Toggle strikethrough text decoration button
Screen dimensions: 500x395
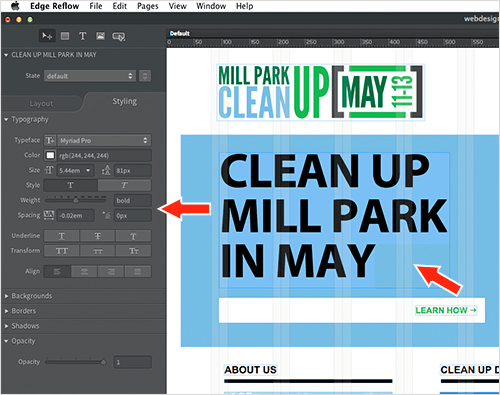97,236
